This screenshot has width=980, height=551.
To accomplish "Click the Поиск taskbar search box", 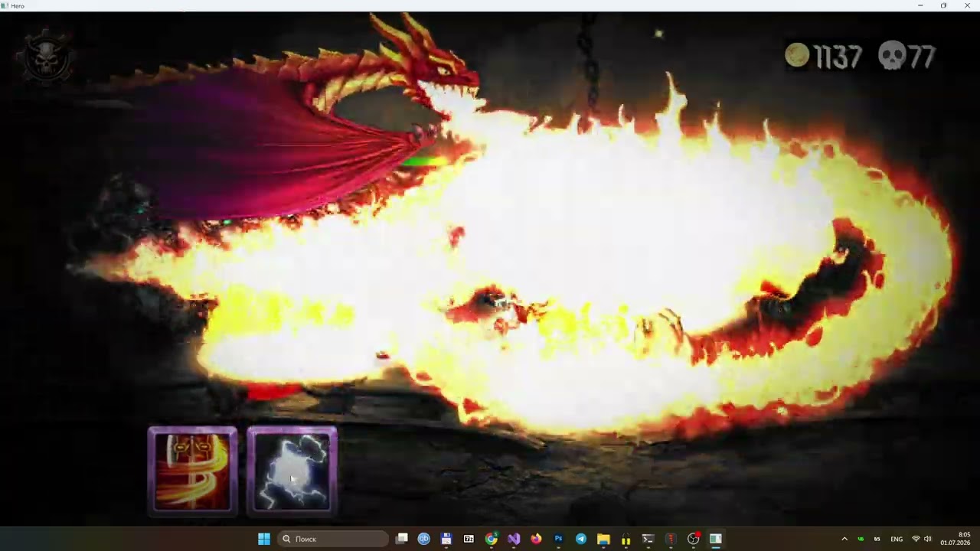I will pyautogui.click(x=333, y=539).
